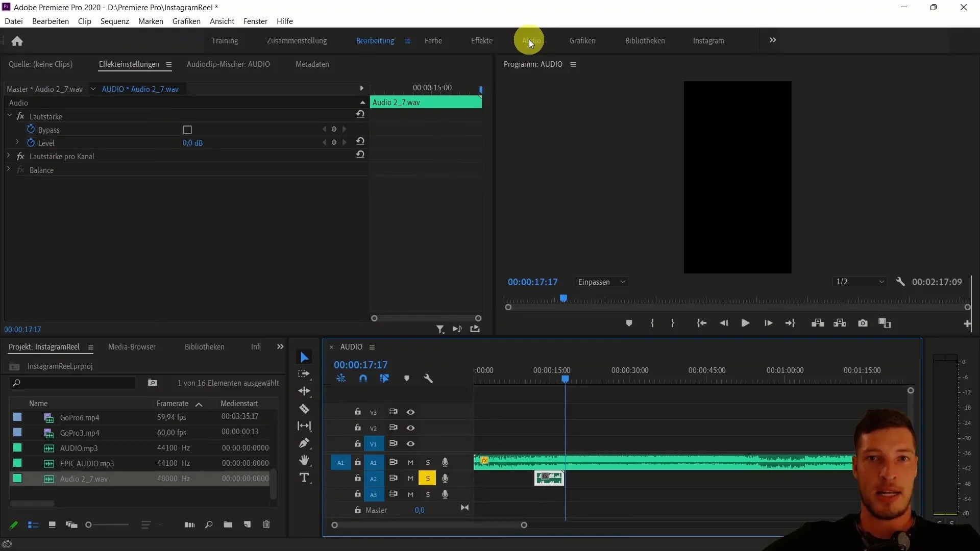Open the Bearbeitung workspace tab
Screen dimensions: 980x551
[x=375, y=40]
